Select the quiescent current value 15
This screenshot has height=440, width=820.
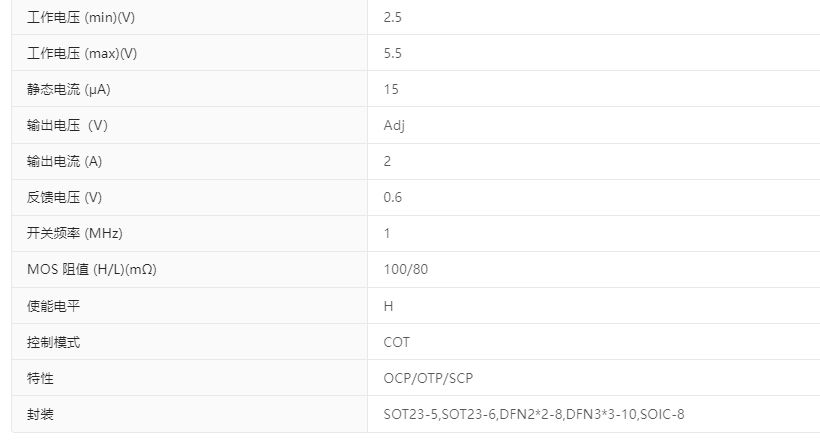391,89
